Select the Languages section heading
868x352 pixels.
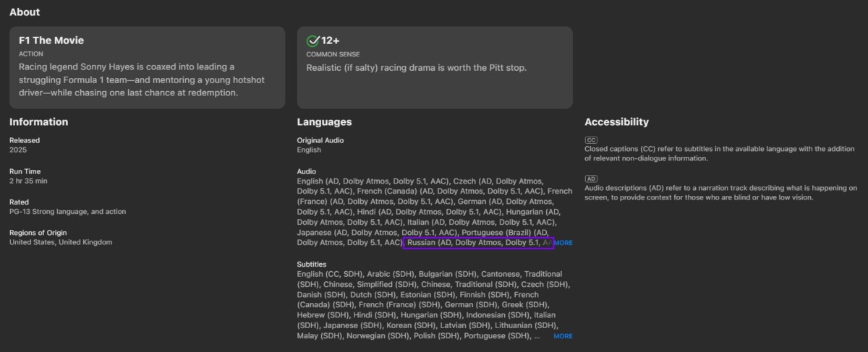click(324, 122)
